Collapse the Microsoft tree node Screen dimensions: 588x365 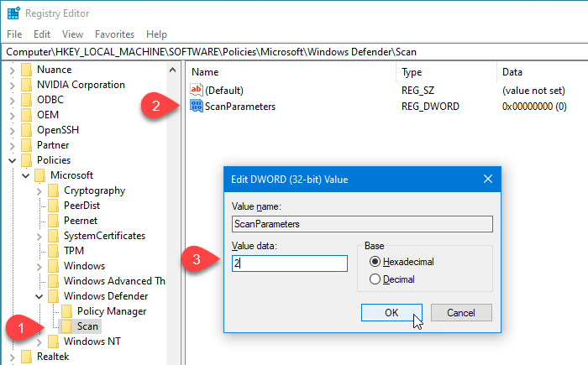[25, 175]
